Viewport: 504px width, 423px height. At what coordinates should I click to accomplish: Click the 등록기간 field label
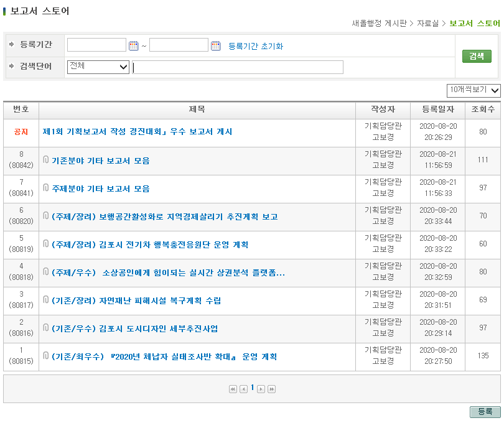click(36, 44)
